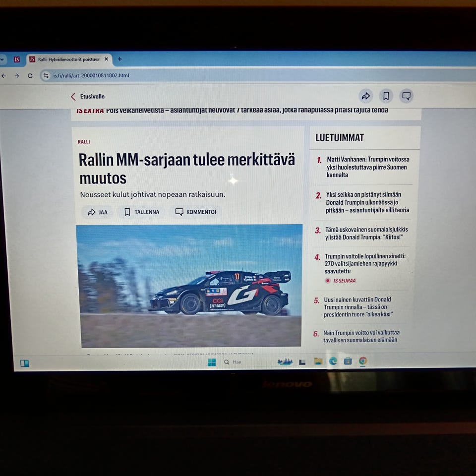Reload the page with the refresh icon
Viewport: 476px width, 476px height.
tap(30, 75)
